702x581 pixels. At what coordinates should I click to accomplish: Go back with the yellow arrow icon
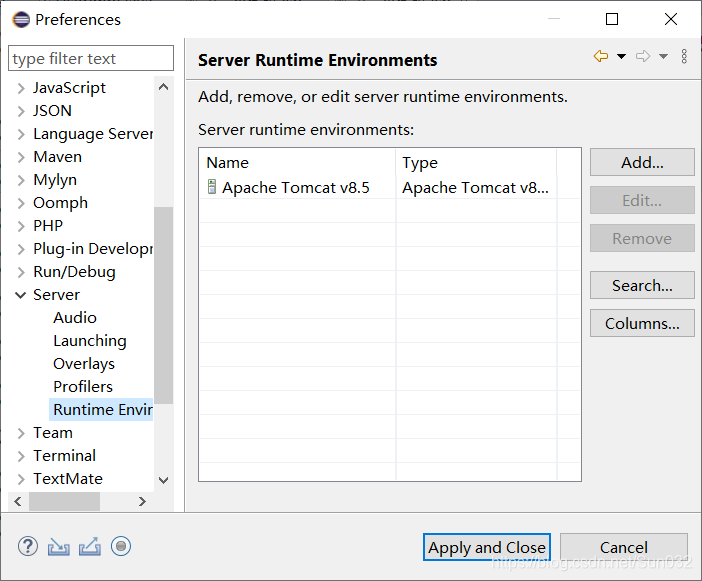(x=601, y=56)
